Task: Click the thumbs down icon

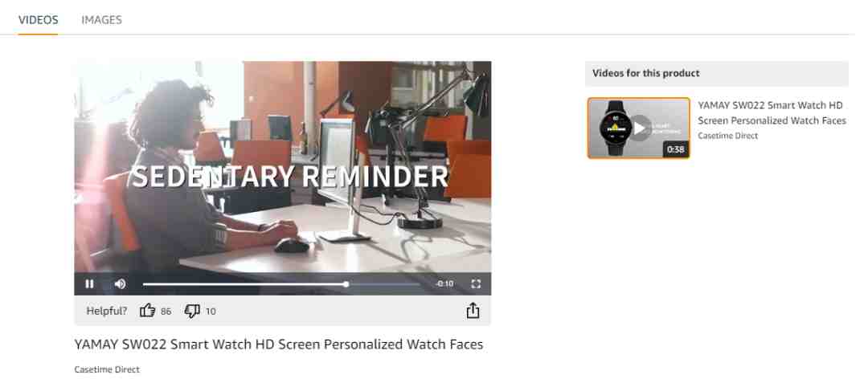Action: pos(192,311)
